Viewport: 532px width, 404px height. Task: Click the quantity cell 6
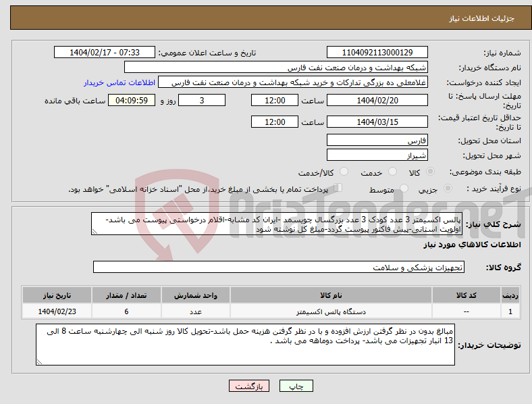(x=126, y=311)
